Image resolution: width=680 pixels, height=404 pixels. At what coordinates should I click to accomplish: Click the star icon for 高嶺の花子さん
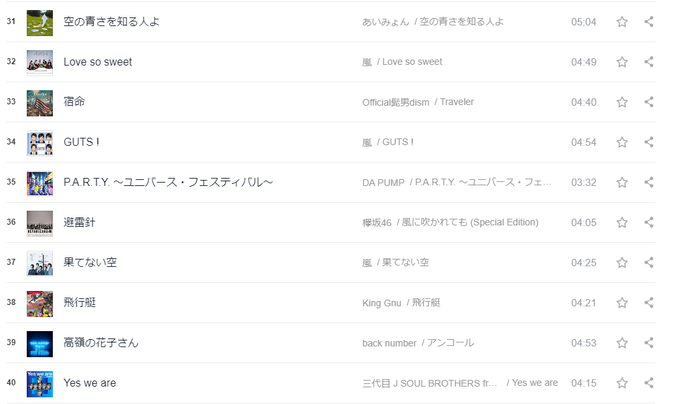(x=622, y=342)
